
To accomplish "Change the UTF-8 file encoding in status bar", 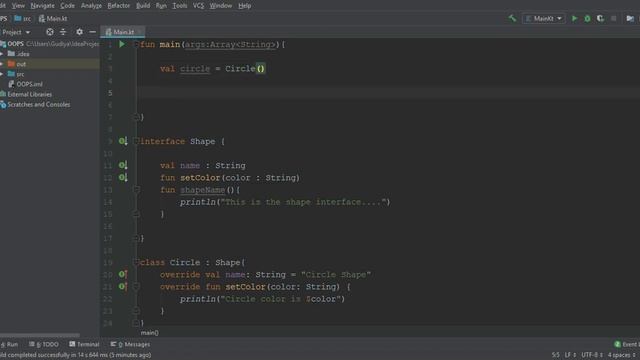I will [x=592, y=355].
